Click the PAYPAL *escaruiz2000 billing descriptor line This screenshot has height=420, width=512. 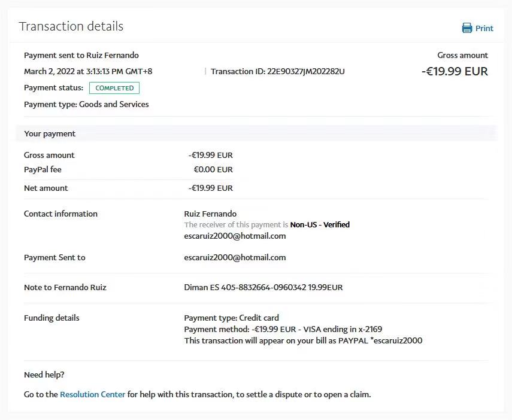(303, 340)
